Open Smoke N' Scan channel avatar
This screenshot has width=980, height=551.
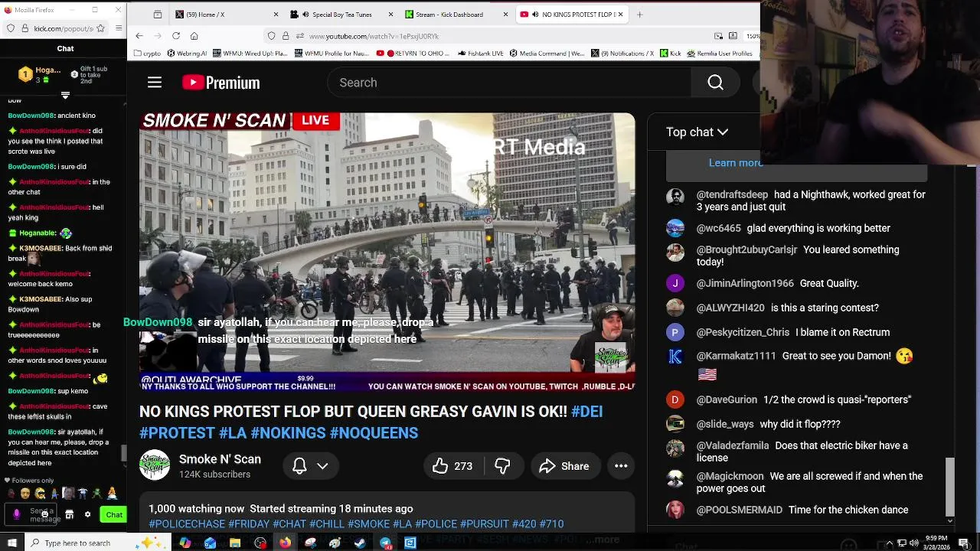(154, 465)
